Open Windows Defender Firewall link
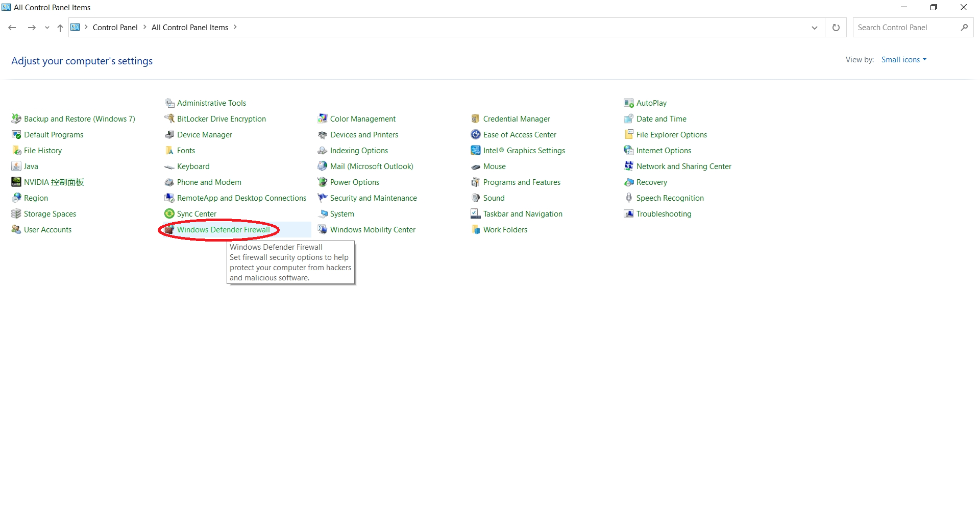Viewport: 980px width, 526px height. 224,230
